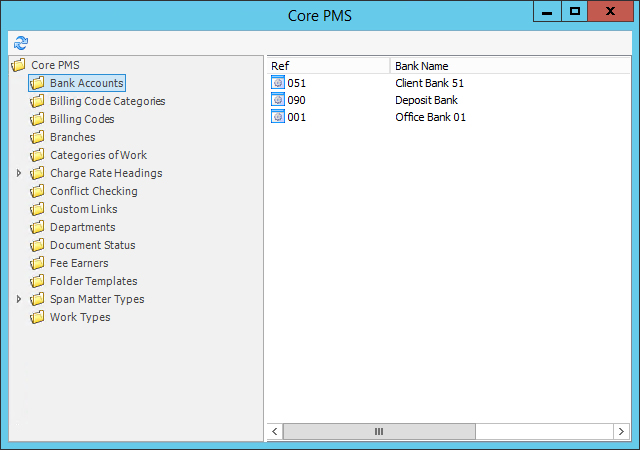The width and height of the screenshot is (640, 450).
Task: Open Billing Code Categories folder
Action: pyautogui.click(x=107, y=101)
